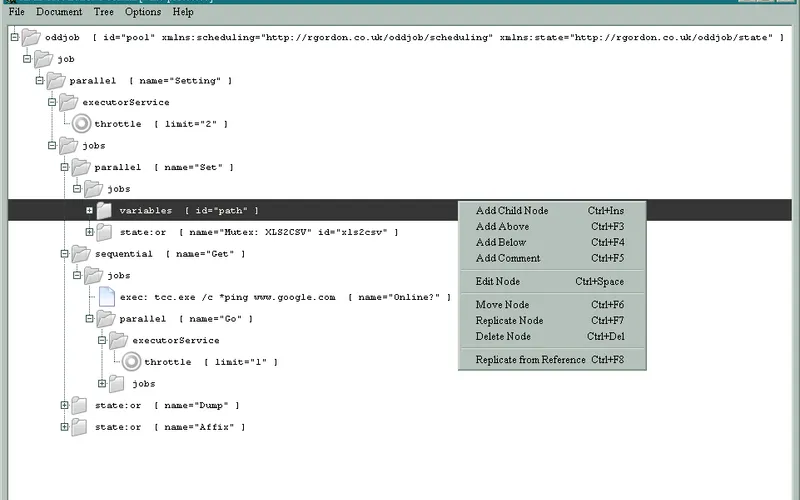Open the Help menu
Image resolution: width=800 pixels, height=500 pixels.
[x=183, y=11]
